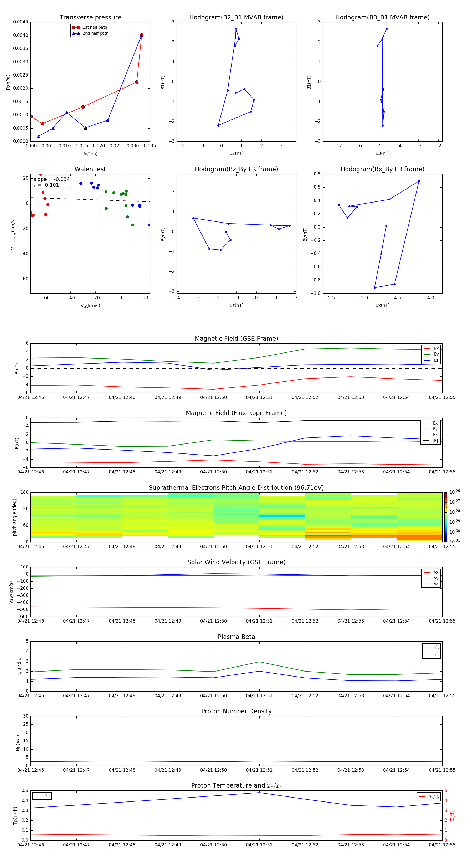Click '04/21 12:55' tick under Plasma Beta plot
Image resolution: width=473 pixels, height=868 pixels.
[442, 696]
